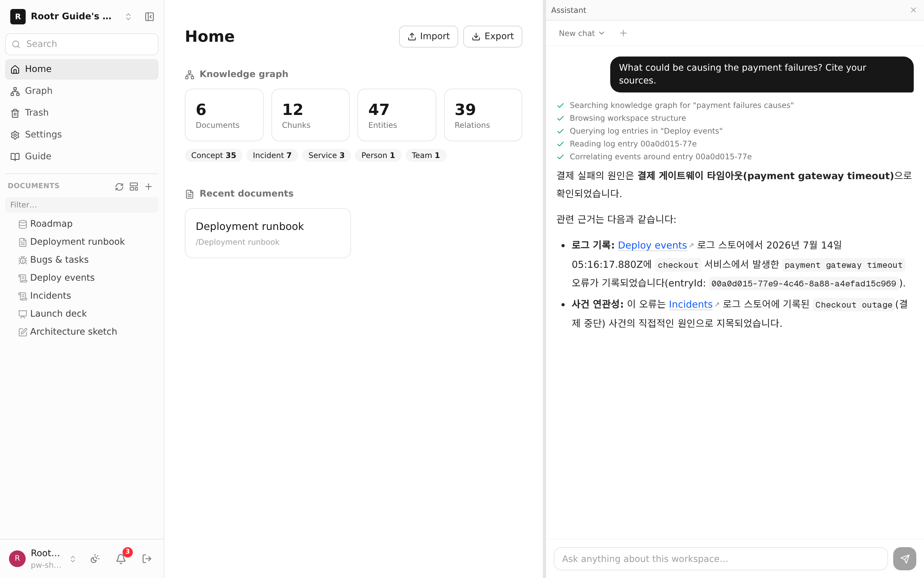Open the Deployment runbook recent document card
The height and width of the screenshot is (578, 924).
[x=268, y=233]
